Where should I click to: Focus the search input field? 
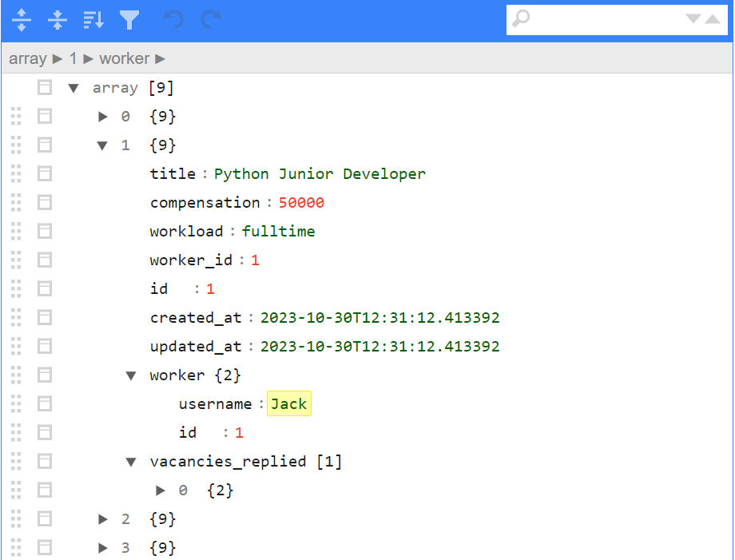coord(607,20)
